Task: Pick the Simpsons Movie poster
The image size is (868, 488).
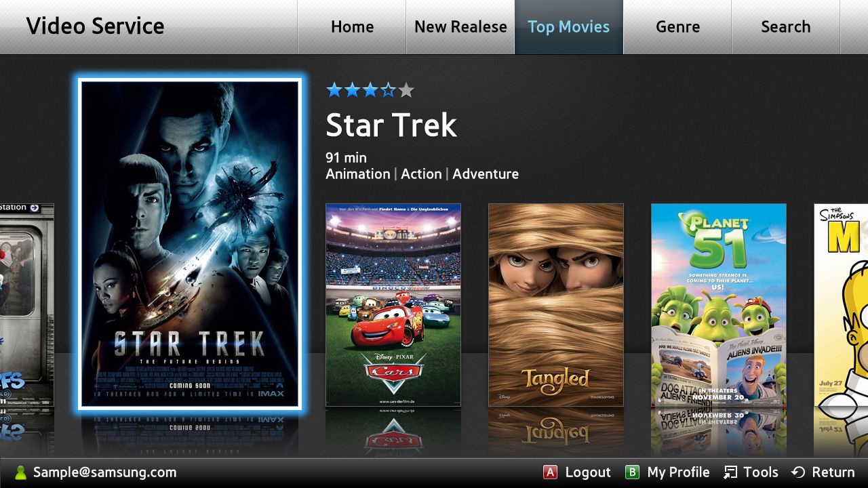Action: [x=841, y=305]
